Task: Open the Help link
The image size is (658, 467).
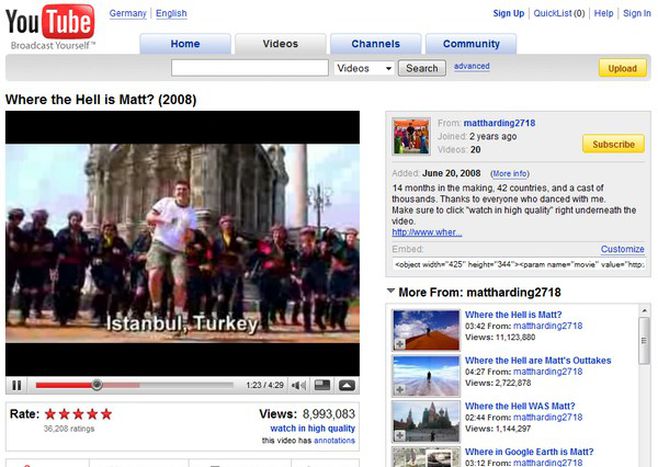Action: (x=603, y=13)
